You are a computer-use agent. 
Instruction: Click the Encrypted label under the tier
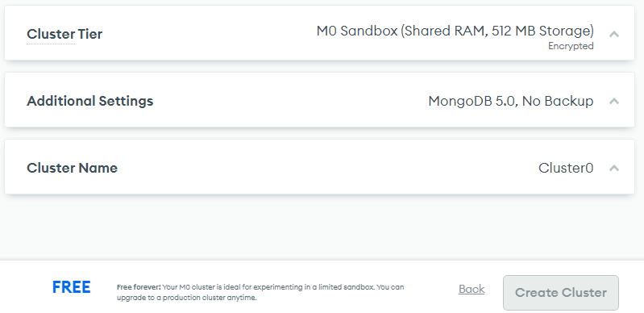click(x=571, y=46)
